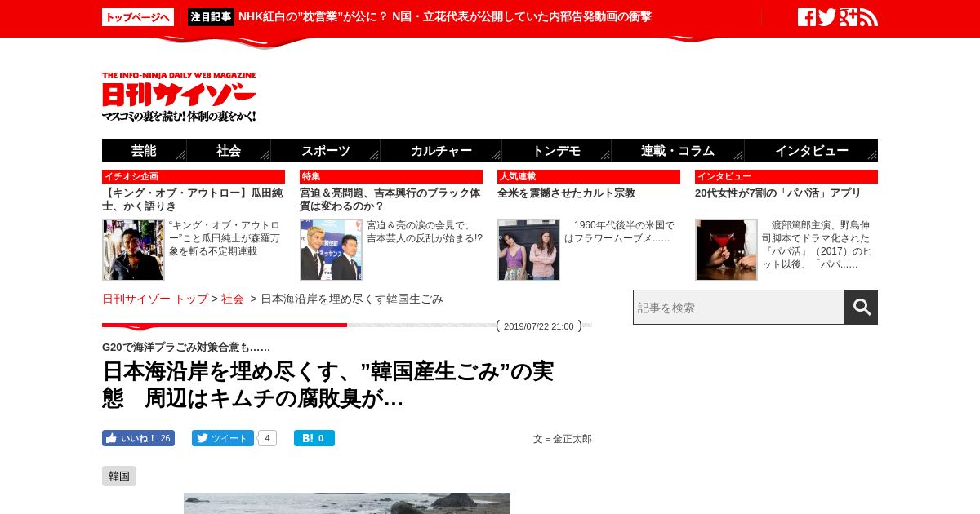The width and height of the screenshot is (980, 514).
Task: Open the インタビュー menu item
Action: click(811, 150)
